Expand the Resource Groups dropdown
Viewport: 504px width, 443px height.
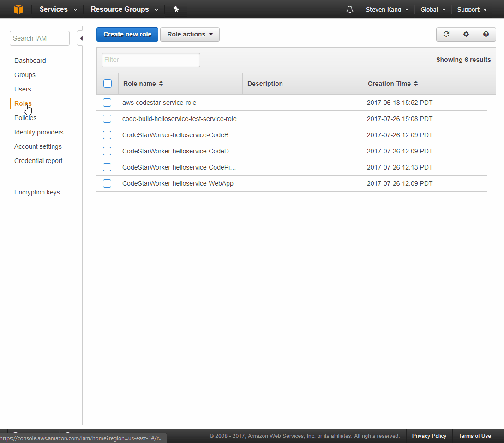(125, 9)
